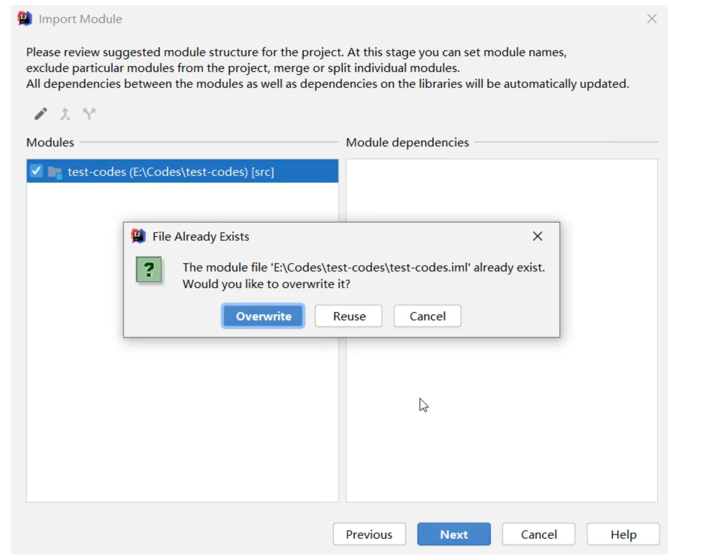Click the folder icon beside test-codes
Screen dimensions: 728x560
[x=54, y=172]
